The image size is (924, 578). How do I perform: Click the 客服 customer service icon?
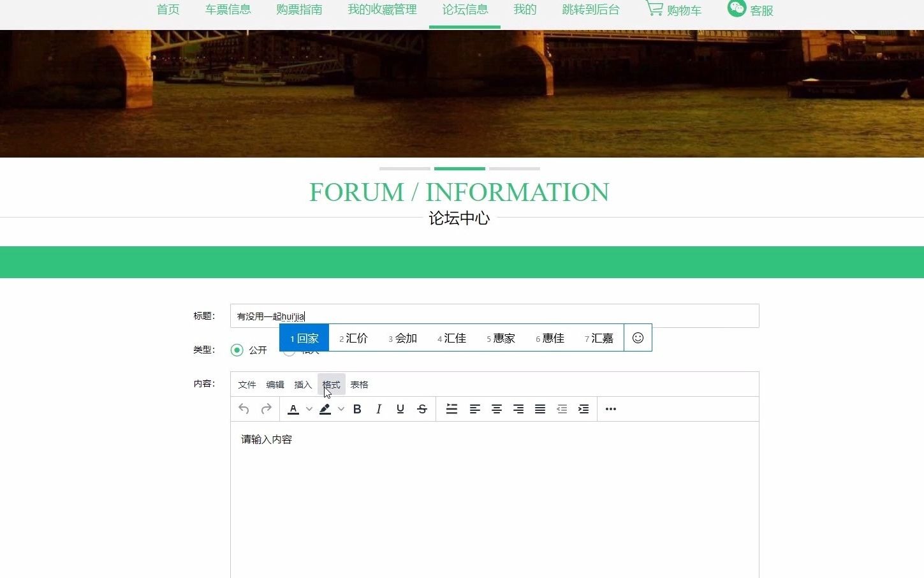(x=737, y=8)
